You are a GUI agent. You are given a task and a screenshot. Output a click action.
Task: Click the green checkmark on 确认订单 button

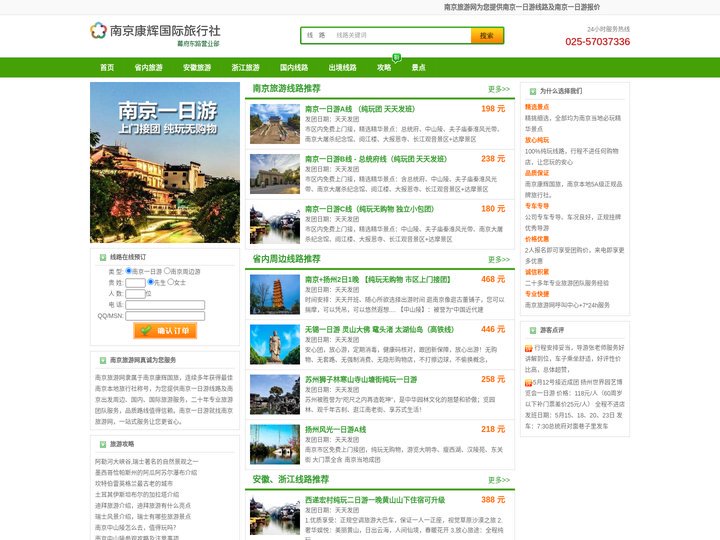[x=146, y=330]
